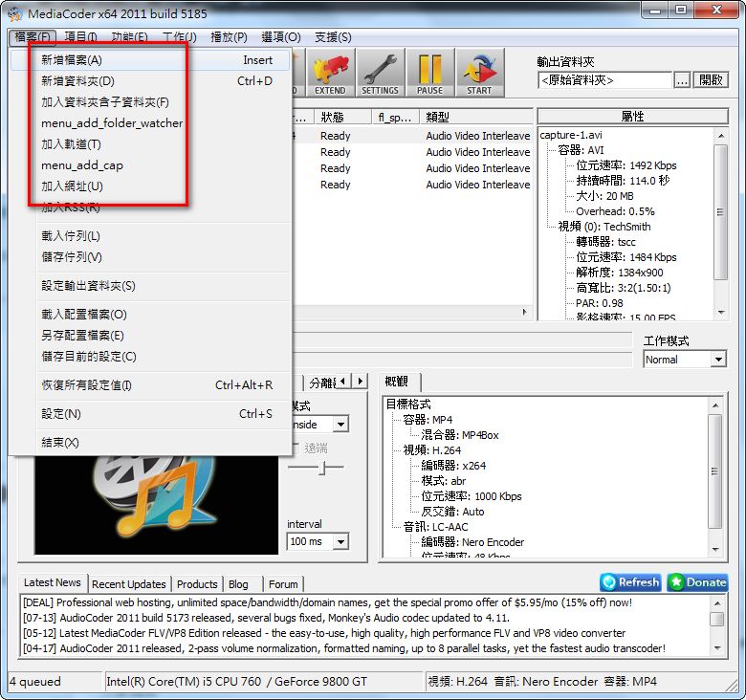
Task: Click the 輸出資料夾 path input field
Action: coord(604,80)
